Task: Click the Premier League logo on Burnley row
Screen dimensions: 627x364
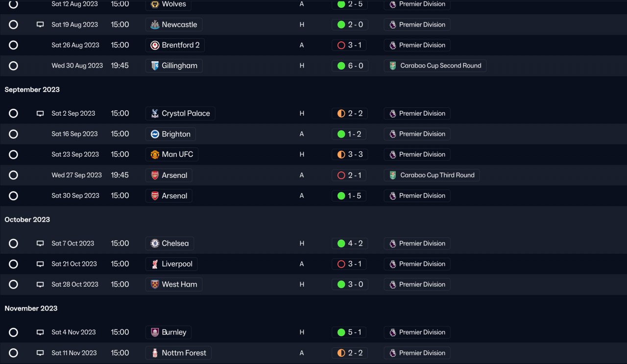Action: tap(393, 332)
